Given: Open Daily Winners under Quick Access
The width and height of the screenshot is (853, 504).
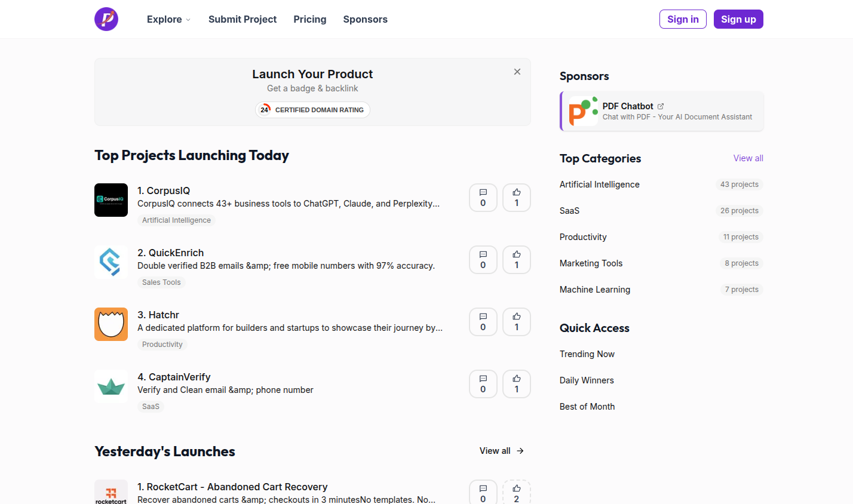Looking at the screenshot, I should (587, 380).
